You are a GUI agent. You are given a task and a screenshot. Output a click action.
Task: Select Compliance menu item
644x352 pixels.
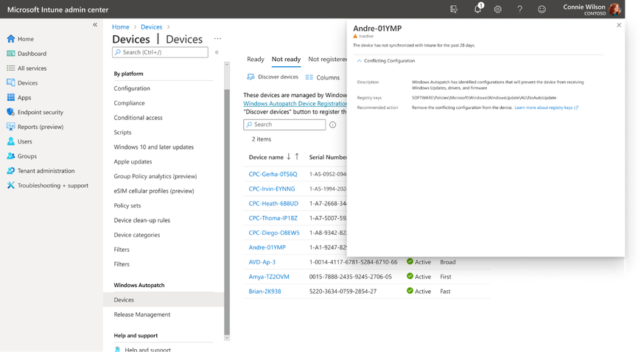tap(130, 103)
